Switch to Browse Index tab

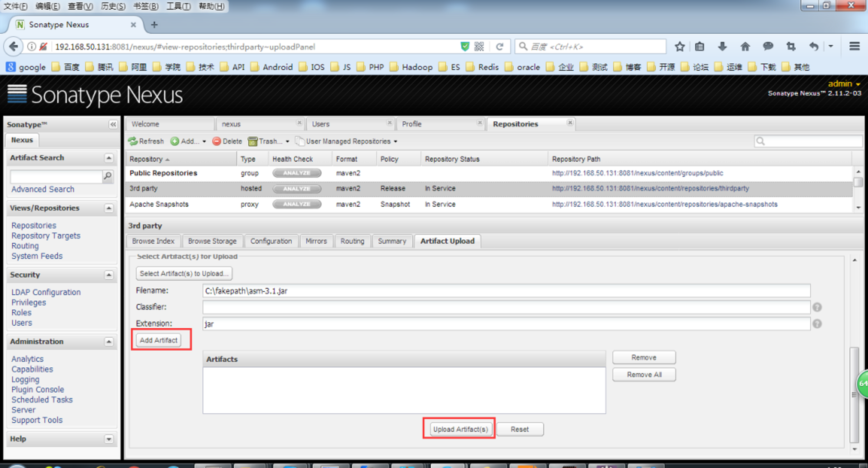click(x=153, y=241)
